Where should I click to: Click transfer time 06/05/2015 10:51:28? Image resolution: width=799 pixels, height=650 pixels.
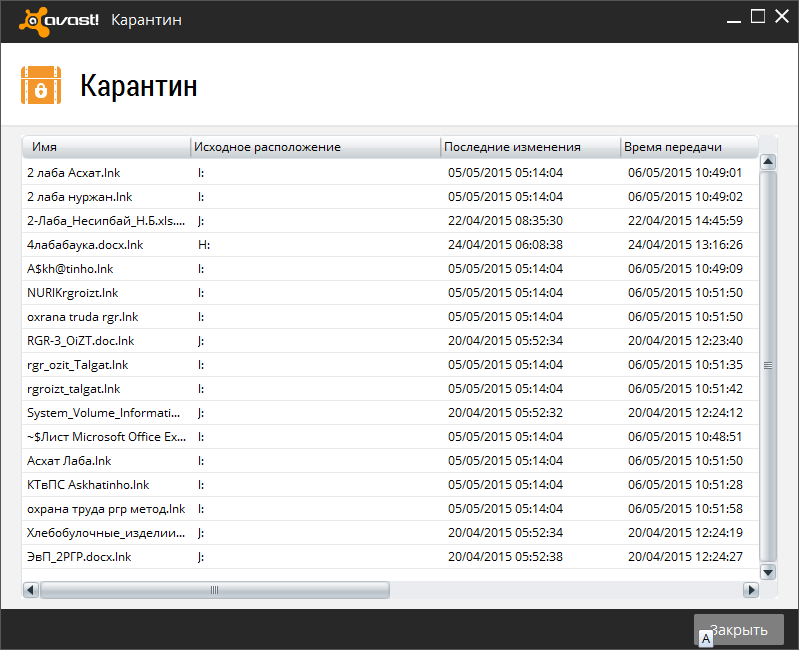685,484
